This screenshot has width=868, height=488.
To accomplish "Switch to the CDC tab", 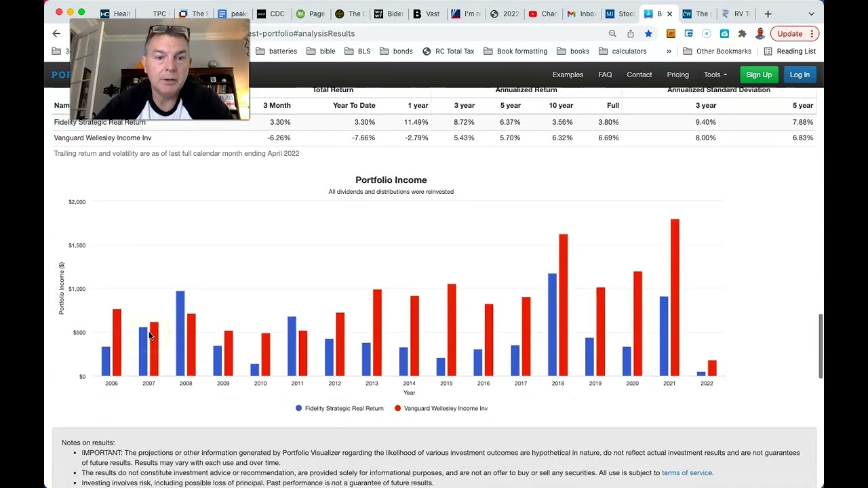I will coord(271,14).
